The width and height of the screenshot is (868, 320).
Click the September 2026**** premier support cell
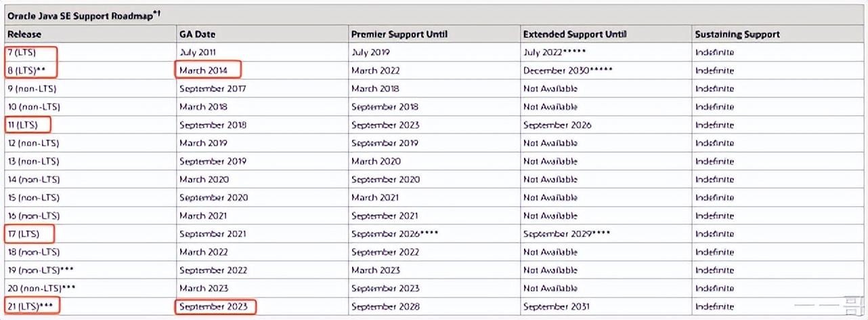pos(395,234)
